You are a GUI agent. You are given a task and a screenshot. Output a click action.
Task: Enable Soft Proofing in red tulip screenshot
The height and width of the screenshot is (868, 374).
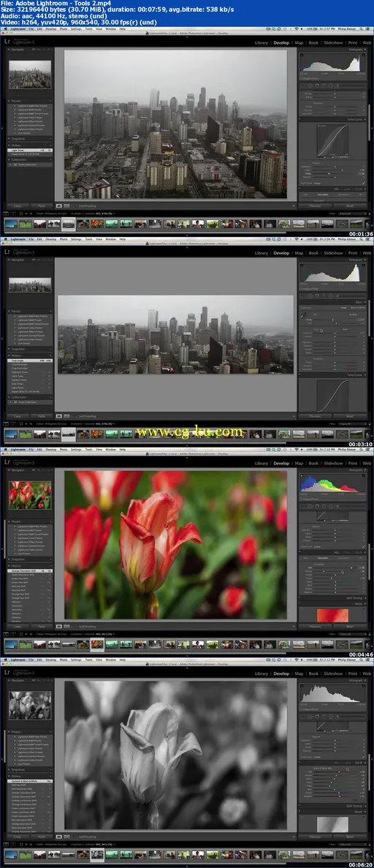(x=88, y=626)
